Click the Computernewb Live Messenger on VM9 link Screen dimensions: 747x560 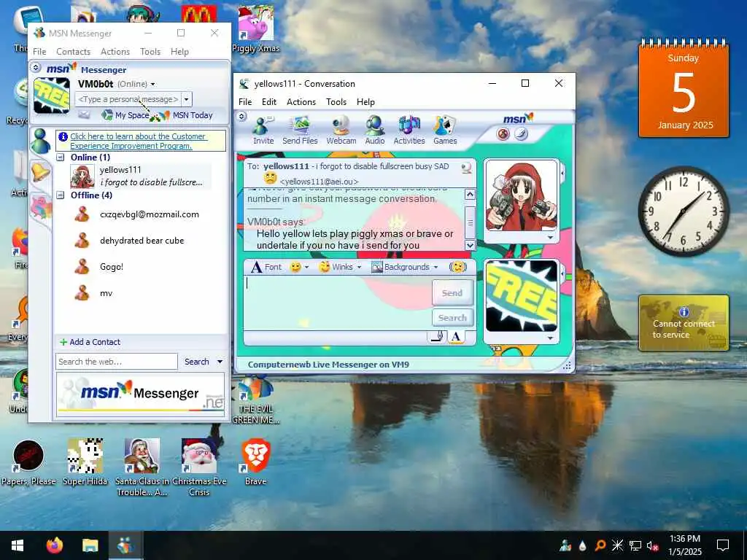(328, 365)
